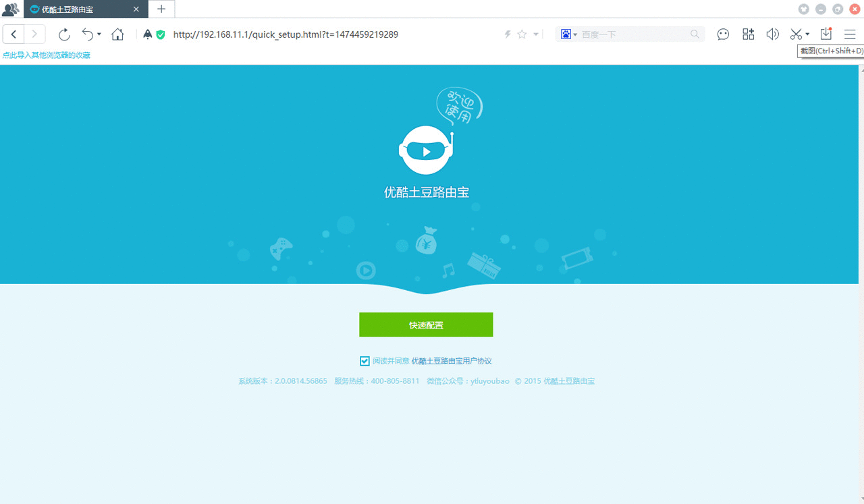
Task: Expand the screenshot tool dropdown arrow
Action: tap(807, 34)
